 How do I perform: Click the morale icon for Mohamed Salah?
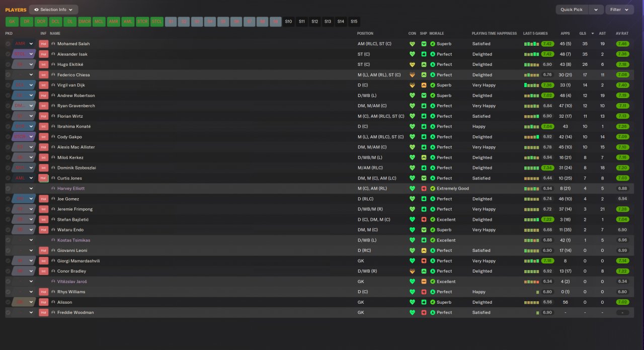433,44
